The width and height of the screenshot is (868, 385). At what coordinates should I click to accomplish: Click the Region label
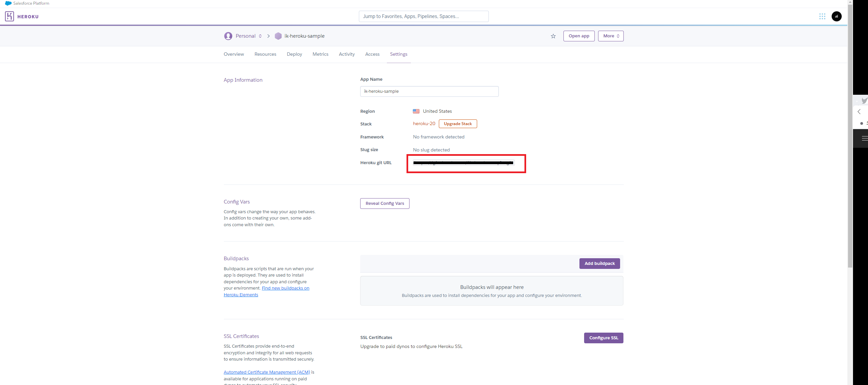click(367, 111)
